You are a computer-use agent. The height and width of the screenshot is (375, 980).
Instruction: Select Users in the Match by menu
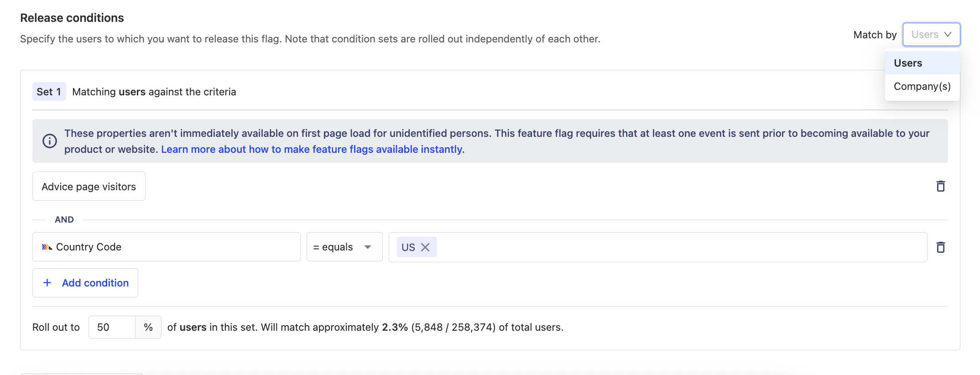(922, 63)
